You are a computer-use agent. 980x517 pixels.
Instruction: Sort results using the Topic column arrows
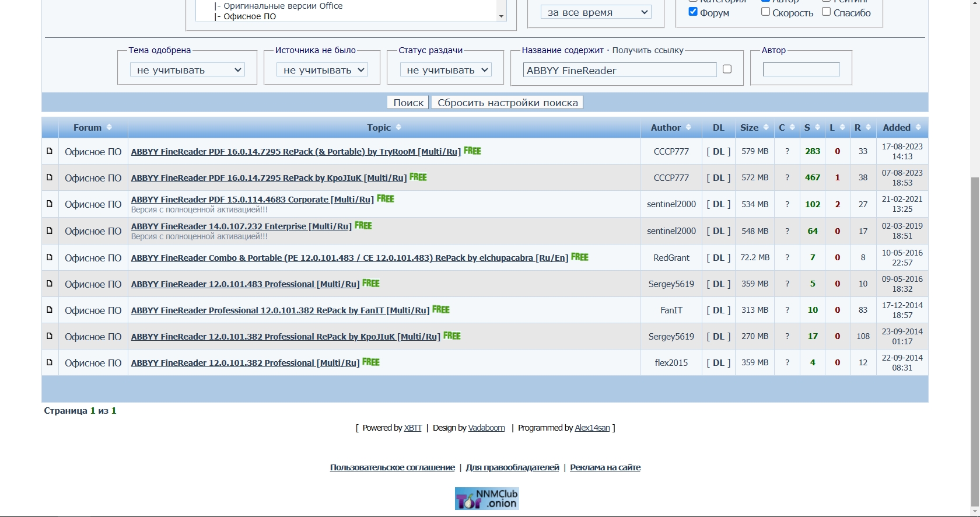coord(398,127)
